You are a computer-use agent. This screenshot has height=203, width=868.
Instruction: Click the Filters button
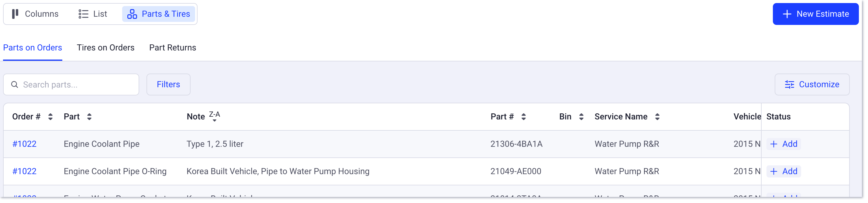point(168,84)
